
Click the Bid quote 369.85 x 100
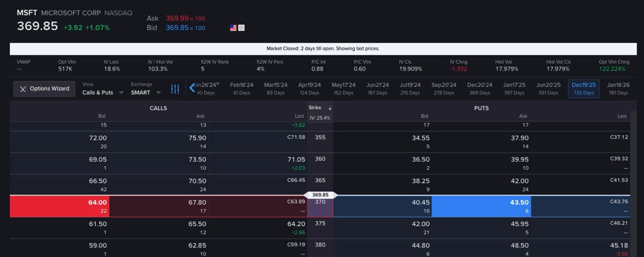pos(186,28)
